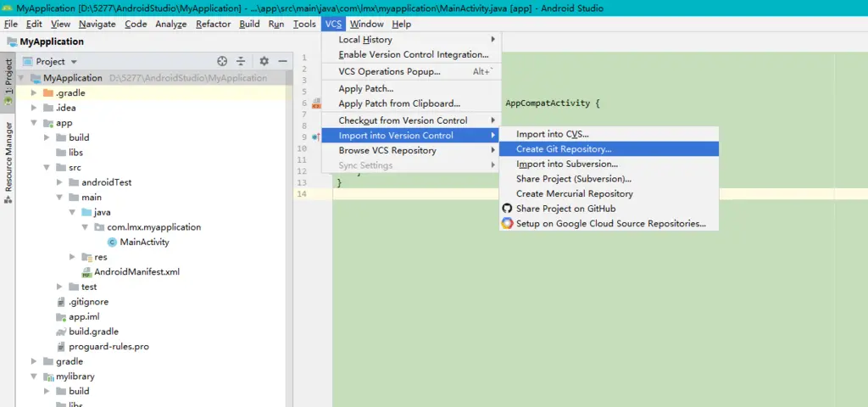Choose Apply Patch from Clipboard...
Image resolution: width=868 pixels, height=407 pixels.
tap(411, 103)
